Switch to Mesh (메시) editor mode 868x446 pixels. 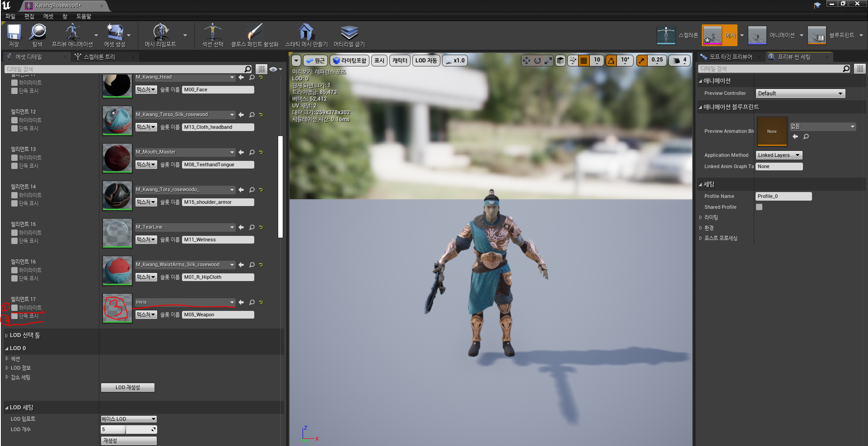(x=719, y=35)
